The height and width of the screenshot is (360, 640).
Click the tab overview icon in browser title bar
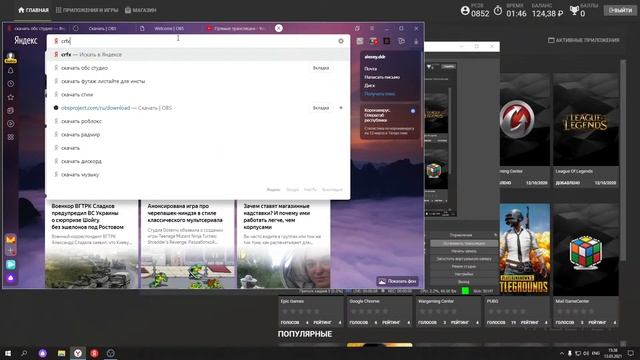[357, 28]
